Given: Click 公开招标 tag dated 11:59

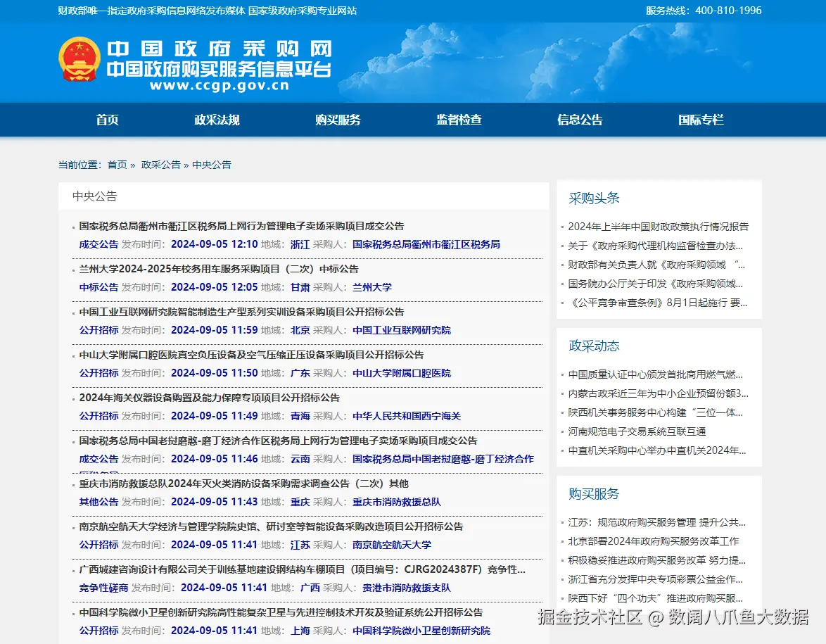Looking at the screenshot, I should click(x=99, y=330).
